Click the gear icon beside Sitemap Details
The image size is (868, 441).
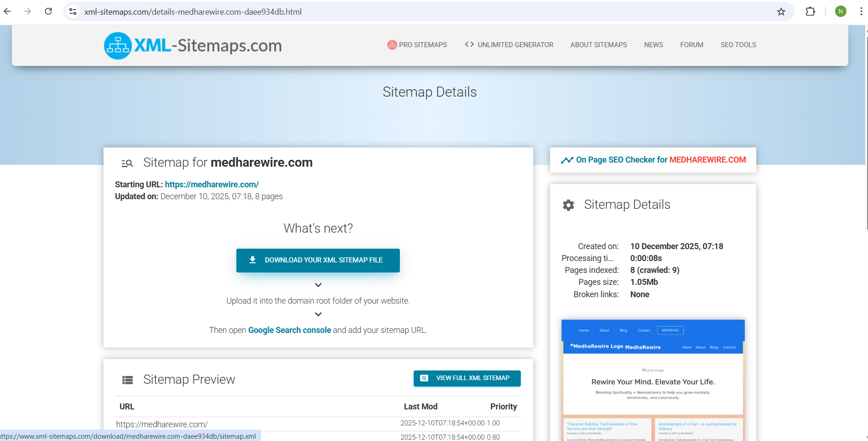[568, 205]
